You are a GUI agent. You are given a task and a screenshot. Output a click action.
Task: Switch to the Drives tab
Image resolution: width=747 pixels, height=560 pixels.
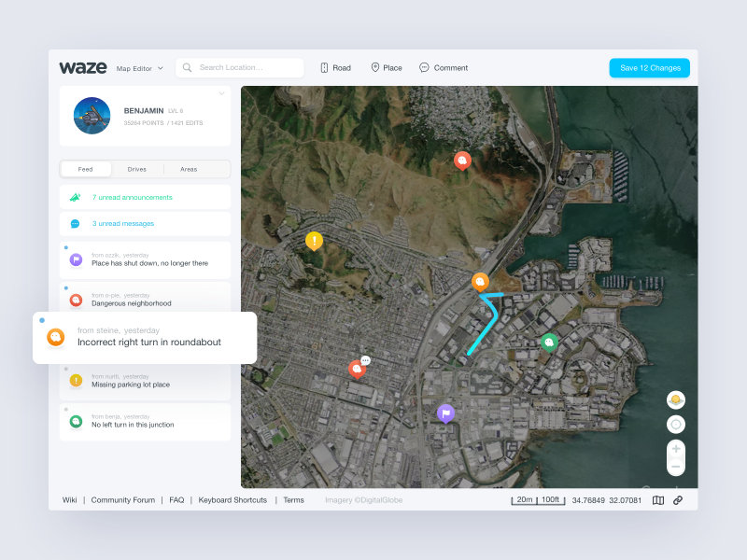coord(137,169)
